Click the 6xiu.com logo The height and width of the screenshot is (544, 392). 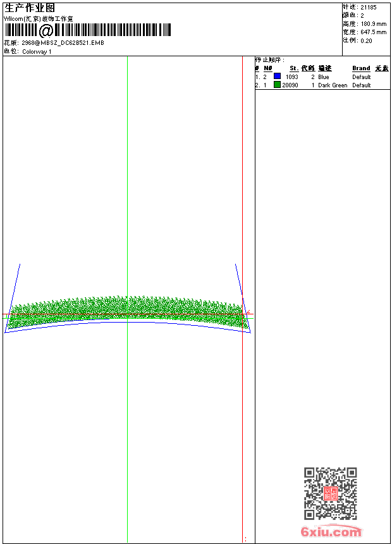tap(331, 531)
